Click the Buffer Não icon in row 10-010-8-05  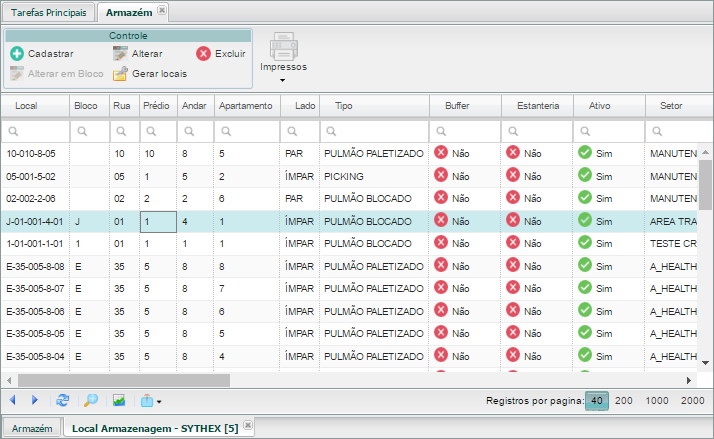click(x=441, y=152)
